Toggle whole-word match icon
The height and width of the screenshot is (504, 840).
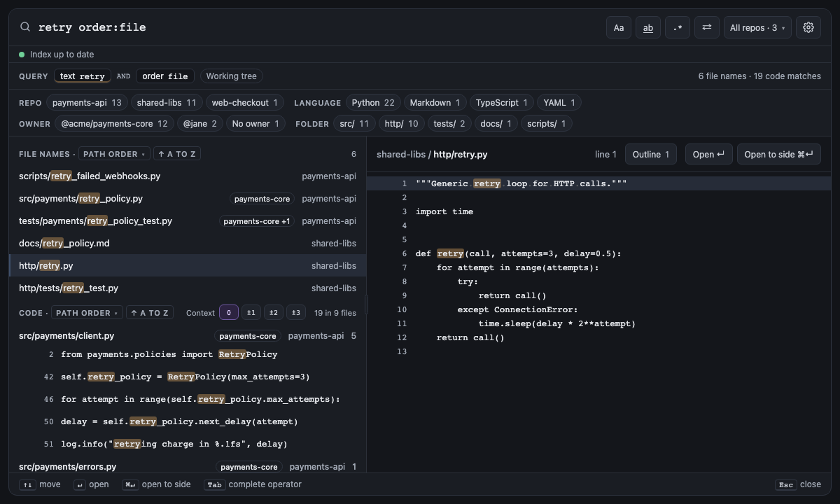648,27
